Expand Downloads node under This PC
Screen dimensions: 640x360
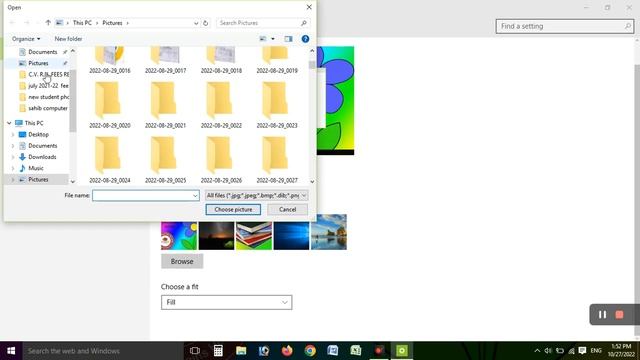pyautogui.click(x=13, y=157)
